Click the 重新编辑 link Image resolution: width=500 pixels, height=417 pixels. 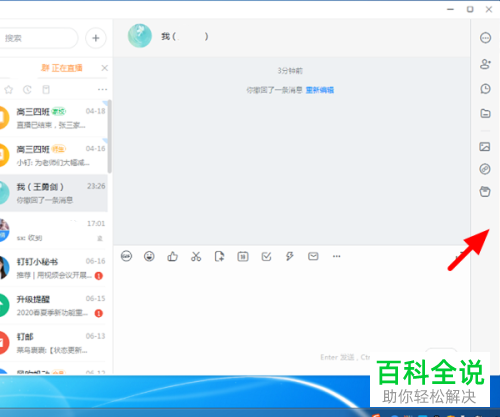320,90
